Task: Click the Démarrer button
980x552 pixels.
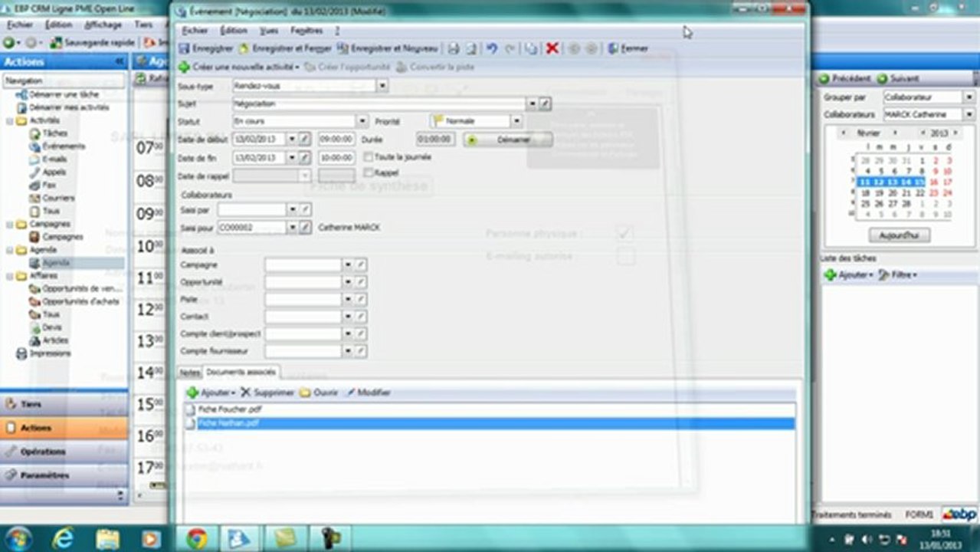Action: click(x=508, y=140)
